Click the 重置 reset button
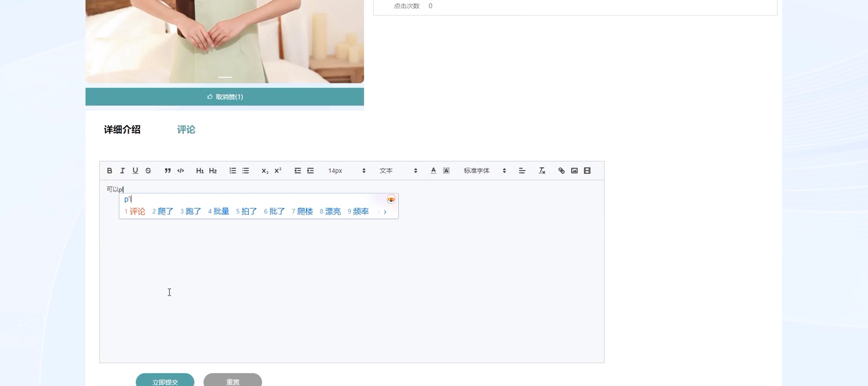Viewport: 868px width, 386px height. 233,381
